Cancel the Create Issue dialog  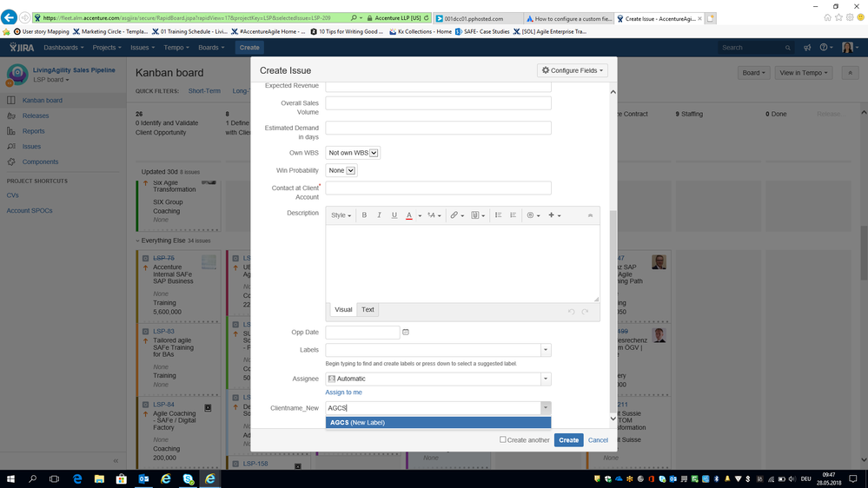click(598, 440)
